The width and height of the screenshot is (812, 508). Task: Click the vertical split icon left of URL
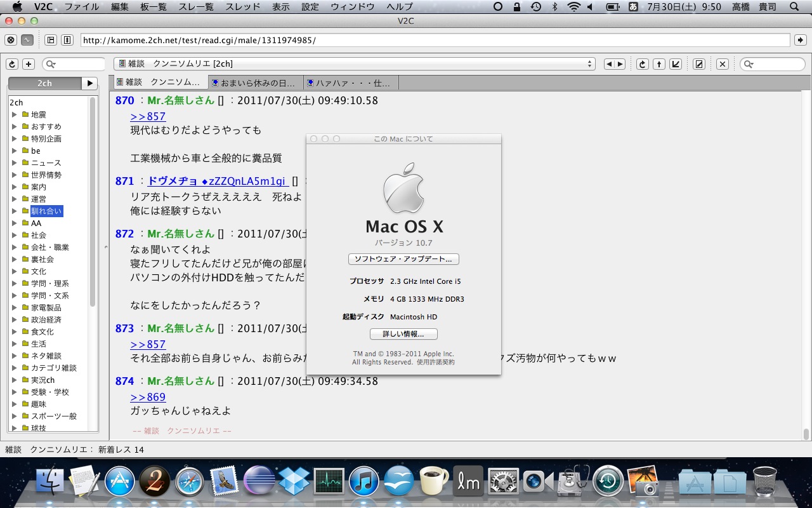[x=67, y=40]
